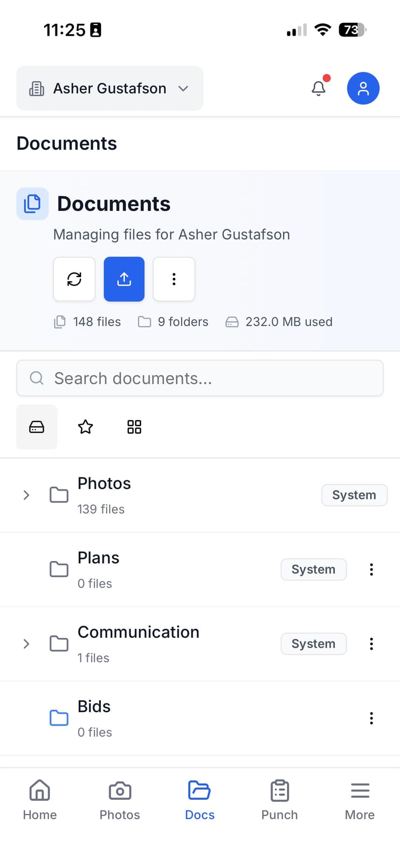Open options menu for the Plans folder
The width and height of the screenshot is (400, 868).
coord(371,569)
